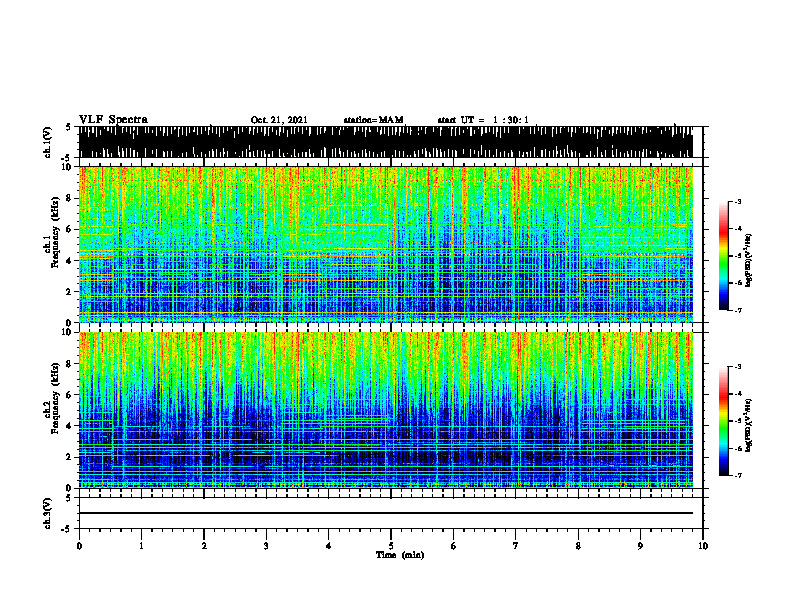The image size is (792, 612).
Task: Click the 'VLF Spectra' title text
Action: [113, 120]
